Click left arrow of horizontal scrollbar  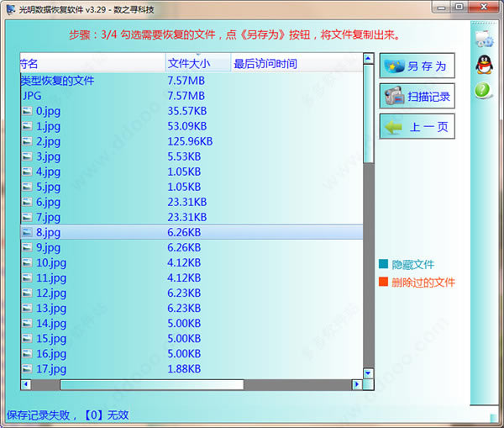26,384
